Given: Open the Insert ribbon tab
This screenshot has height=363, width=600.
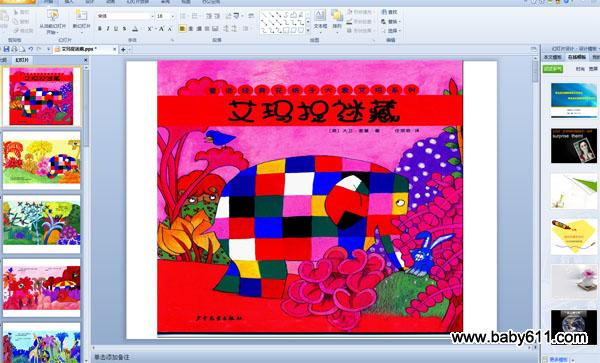Looking at the screenshot, I should (x=69, y=2).
